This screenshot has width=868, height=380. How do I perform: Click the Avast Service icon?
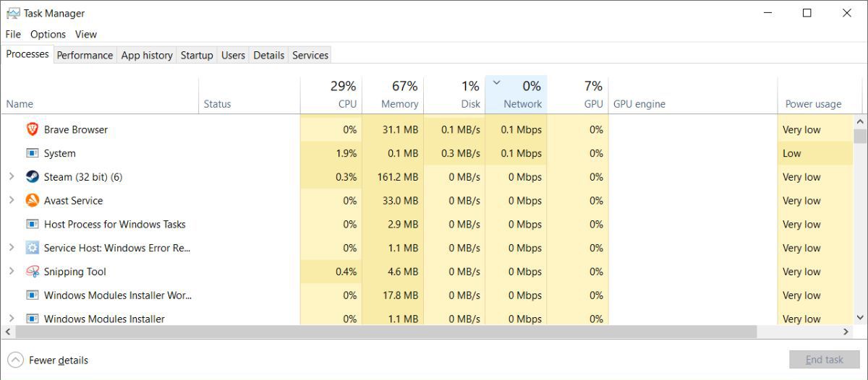(x=33, y=201)
